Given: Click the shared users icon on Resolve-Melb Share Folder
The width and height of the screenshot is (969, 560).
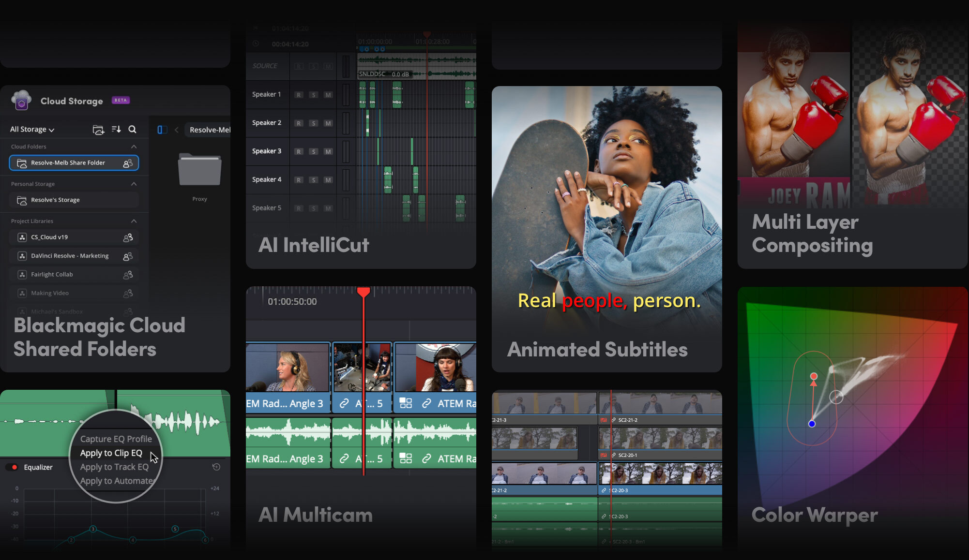Looking at the screenshot, I should coord(128,163).
